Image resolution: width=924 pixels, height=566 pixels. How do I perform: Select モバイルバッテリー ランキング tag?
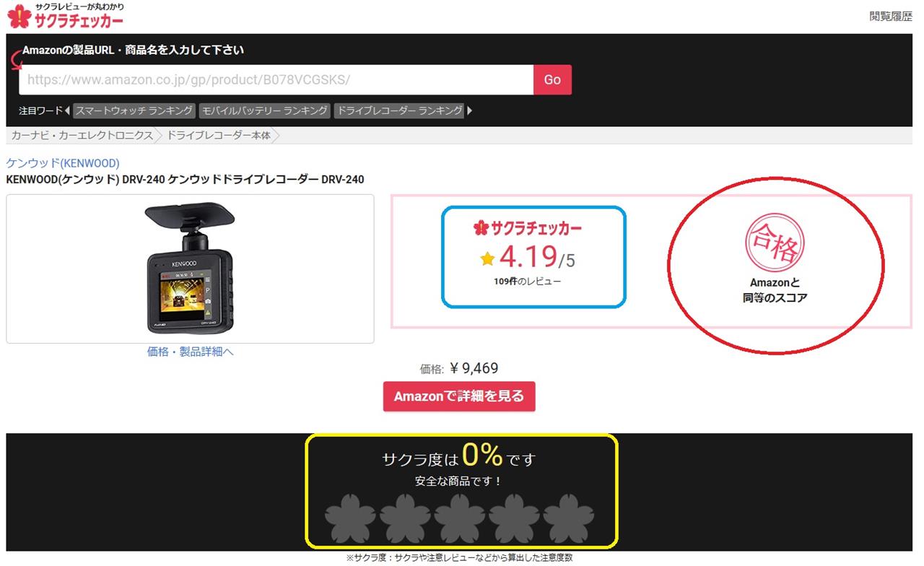[264, 110]
